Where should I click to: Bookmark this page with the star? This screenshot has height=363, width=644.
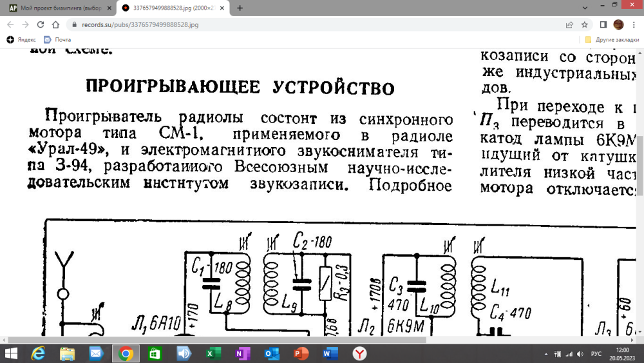click(x=585, y=25)
